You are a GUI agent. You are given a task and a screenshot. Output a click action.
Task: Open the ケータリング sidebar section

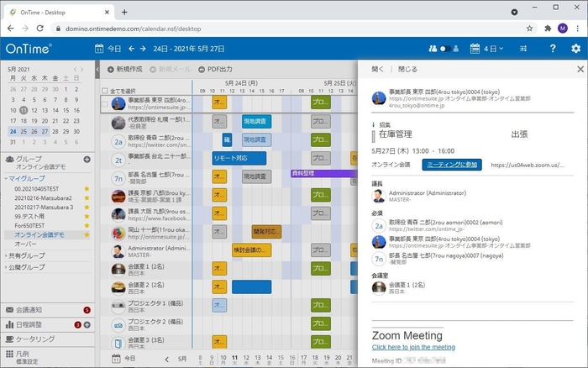pos(36,339)
